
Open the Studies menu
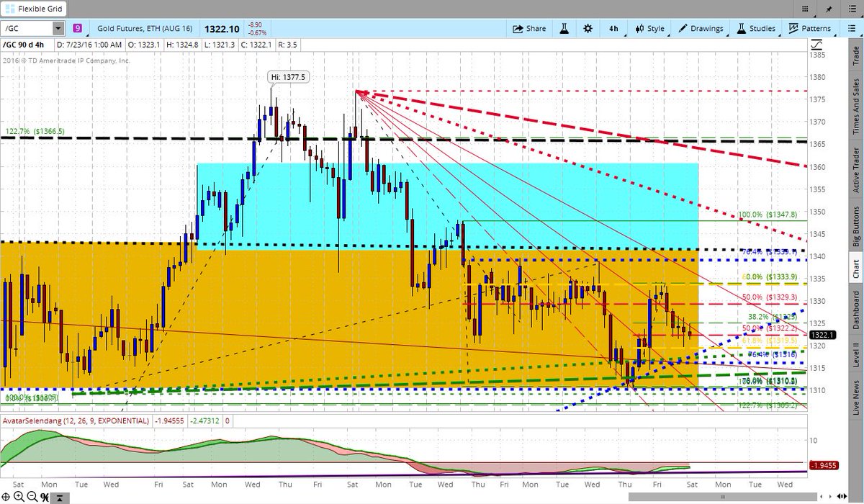tap(755, 29)
